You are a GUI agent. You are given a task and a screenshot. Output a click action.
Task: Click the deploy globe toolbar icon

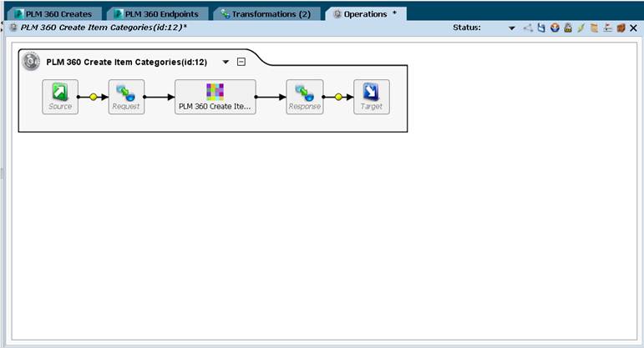click(555, 28)
